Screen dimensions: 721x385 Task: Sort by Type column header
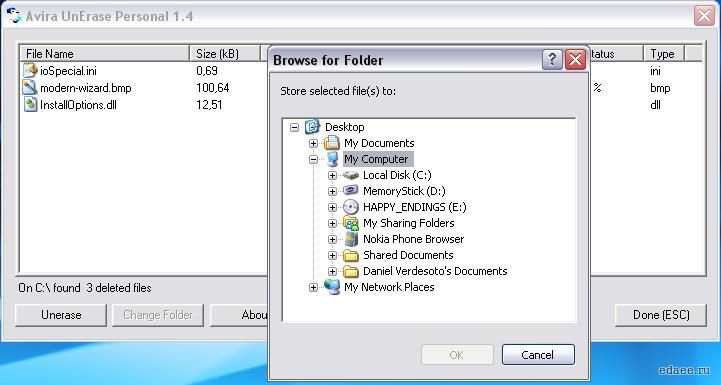664,54
